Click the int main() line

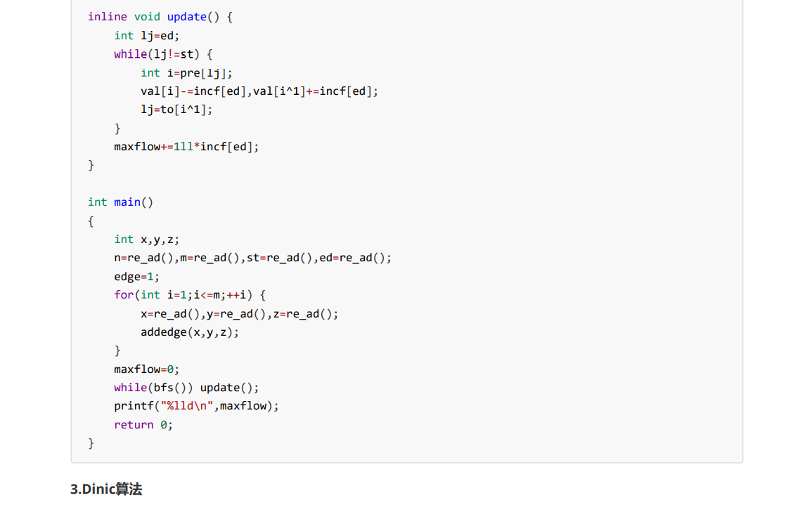tap(121, 202)
